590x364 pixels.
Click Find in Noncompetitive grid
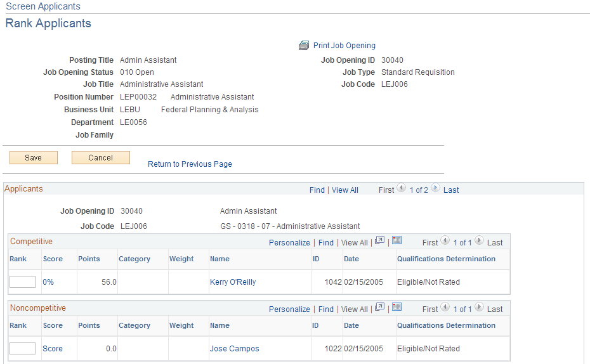(326, 309)
